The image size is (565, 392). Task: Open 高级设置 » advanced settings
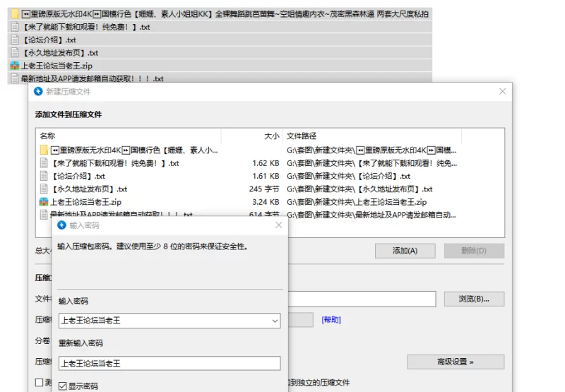tap(455, 362)
